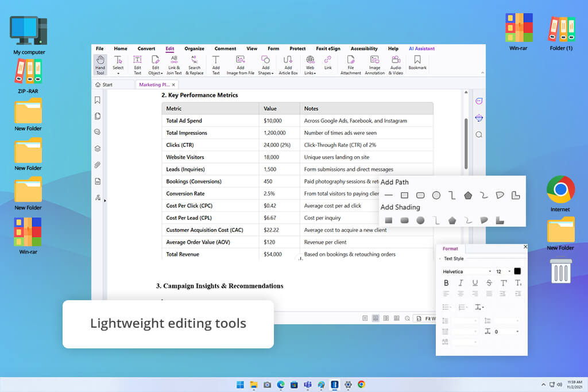Switch to the Organize ribbon tab

tap(194, 48)
